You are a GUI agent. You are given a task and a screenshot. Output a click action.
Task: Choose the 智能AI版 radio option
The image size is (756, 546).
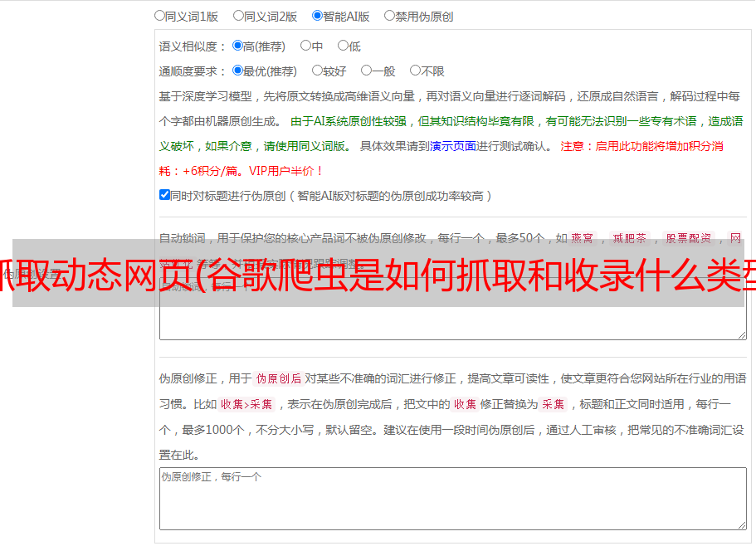pyautogui.click(x=317, y=16)
